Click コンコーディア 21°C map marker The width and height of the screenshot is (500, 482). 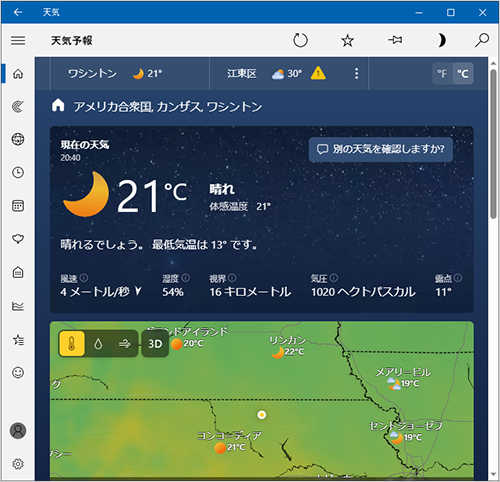click(x=229, y=442)
